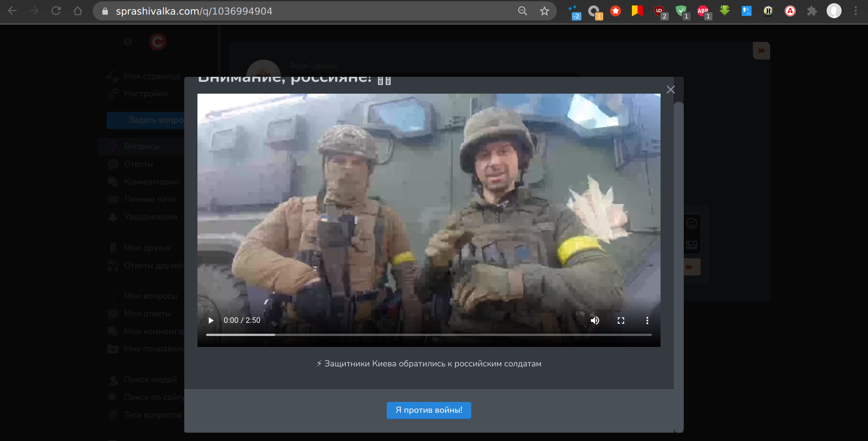Open the ABP Adblock Plus extension

tap(703, 11)
